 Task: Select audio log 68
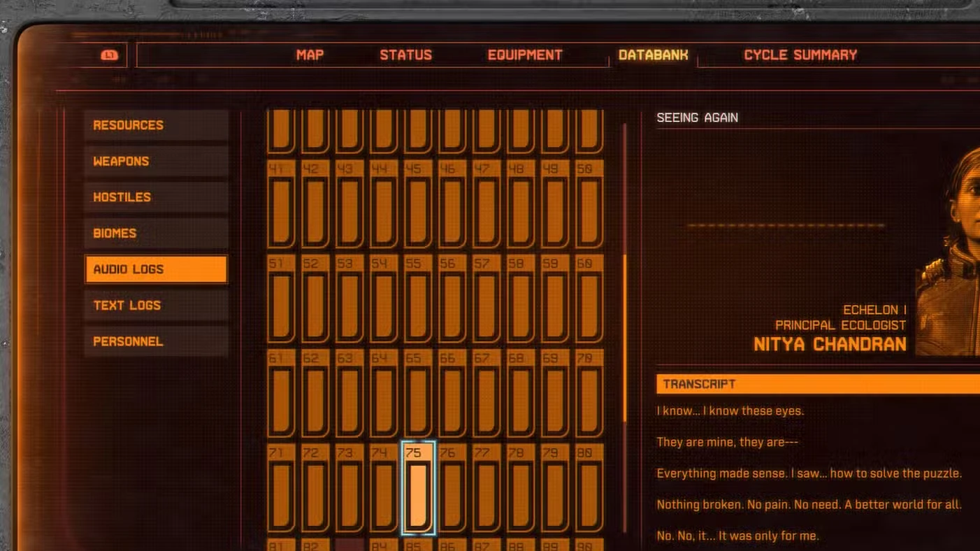click(x=521, y=394)
